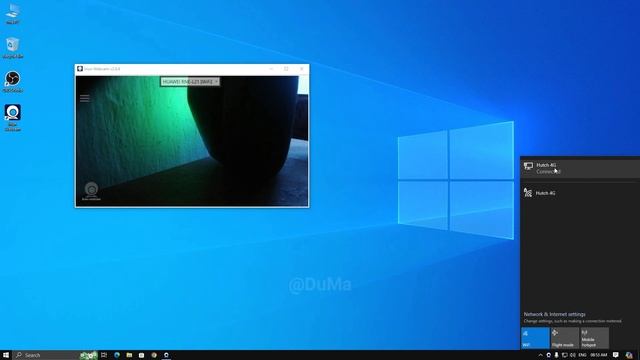Open the This PC desktop icon
Image resolution: width=640 pixels, height=360 pixels.
click(13, 13)
